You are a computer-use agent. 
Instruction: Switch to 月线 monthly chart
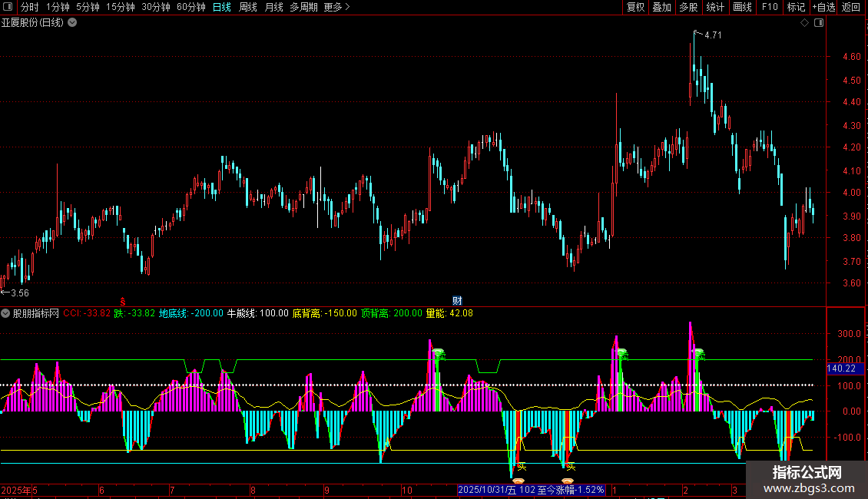[x=273, y=7]
